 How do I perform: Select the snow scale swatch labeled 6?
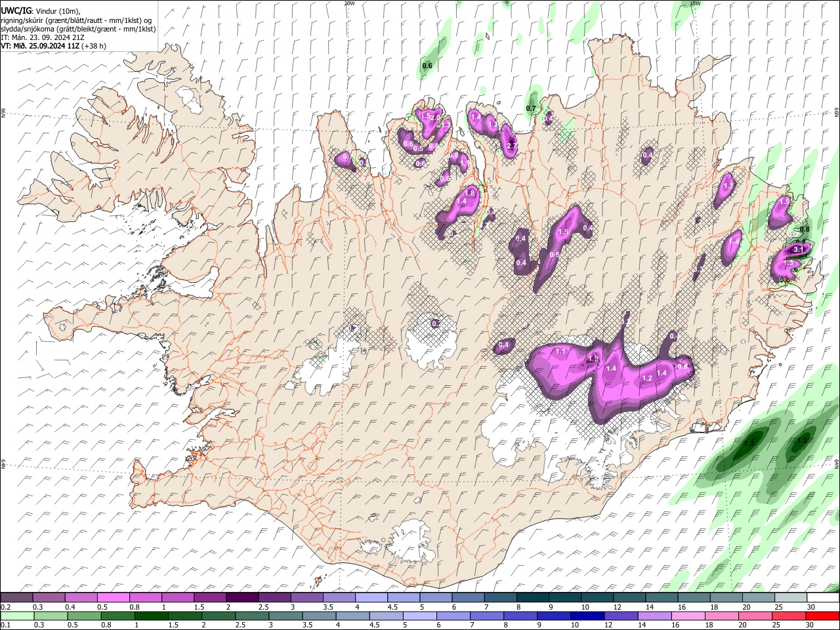click(x=467, y=598)
